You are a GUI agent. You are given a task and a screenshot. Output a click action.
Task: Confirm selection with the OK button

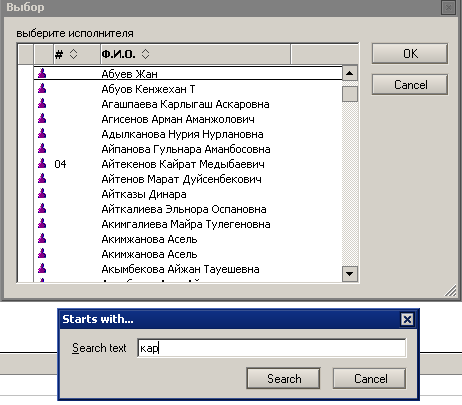point(410,53)
